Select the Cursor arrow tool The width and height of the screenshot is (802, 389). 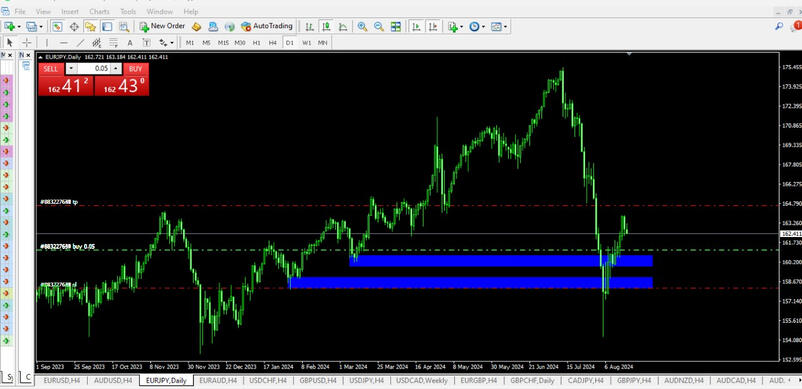pos(10,42)
